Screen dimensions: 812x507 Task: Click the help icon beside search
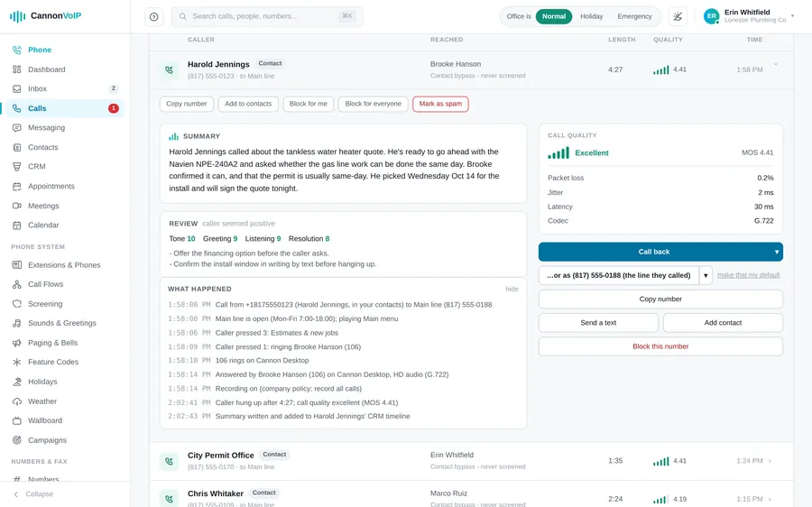(153, 16)
